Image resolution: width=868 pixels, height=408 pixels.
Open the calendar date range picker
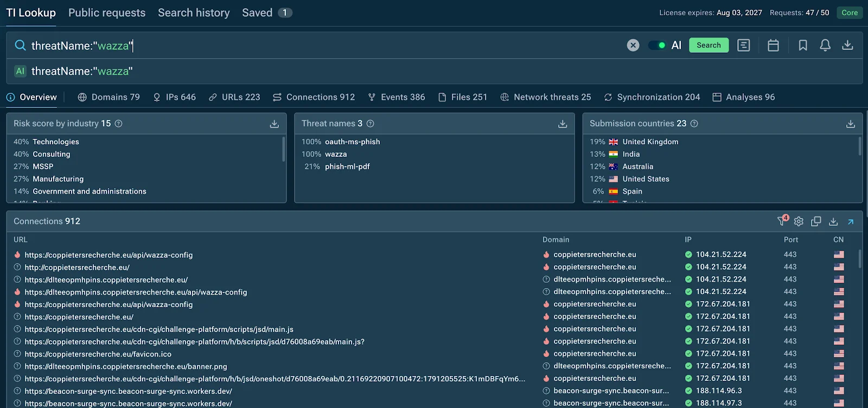(x=773, y=45)
